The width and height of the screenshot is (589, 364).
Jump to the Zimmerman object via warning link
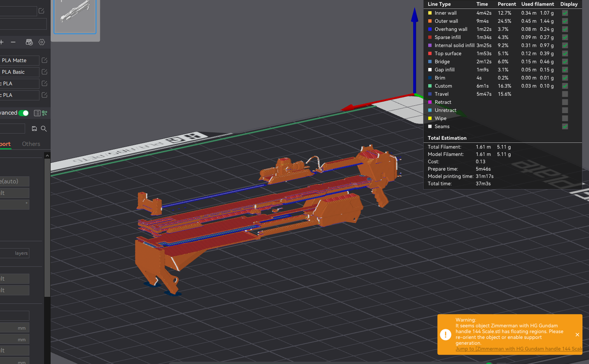(519, 349)
